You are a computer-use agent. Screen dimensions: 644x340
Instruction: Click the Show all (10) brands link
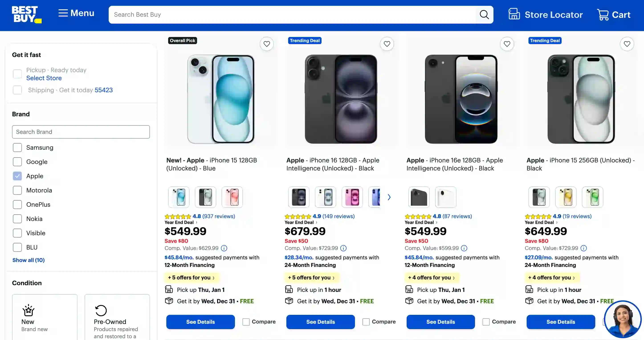pyautogui.click(x=29, y=260)
